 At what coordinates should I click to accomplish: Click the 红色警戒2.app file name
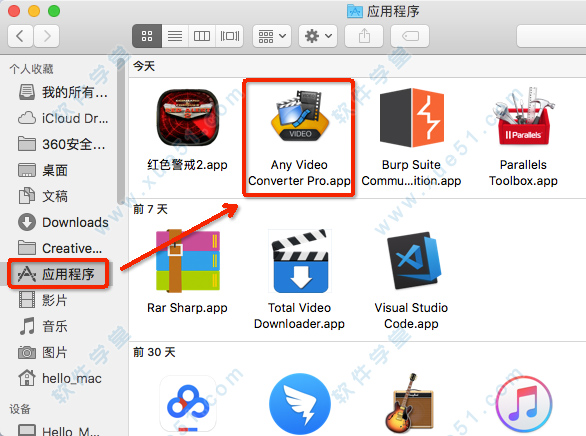click(187, 165)
